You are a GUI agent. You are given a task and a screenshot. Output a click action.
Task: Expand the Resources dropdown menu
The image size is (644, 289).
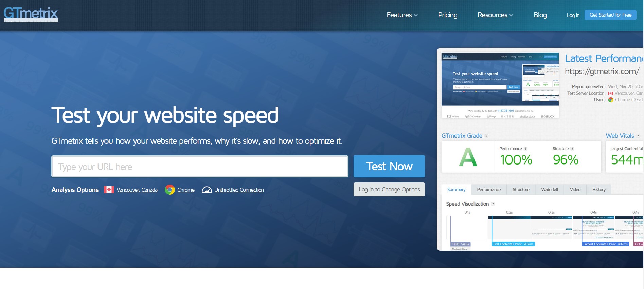click(495, 15)
